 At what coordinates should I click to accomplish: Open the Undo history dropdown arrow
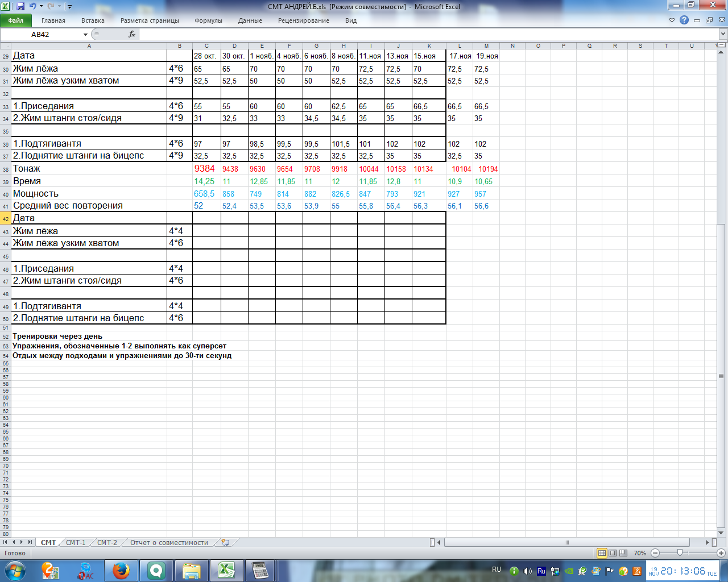(x=41, y=7)
